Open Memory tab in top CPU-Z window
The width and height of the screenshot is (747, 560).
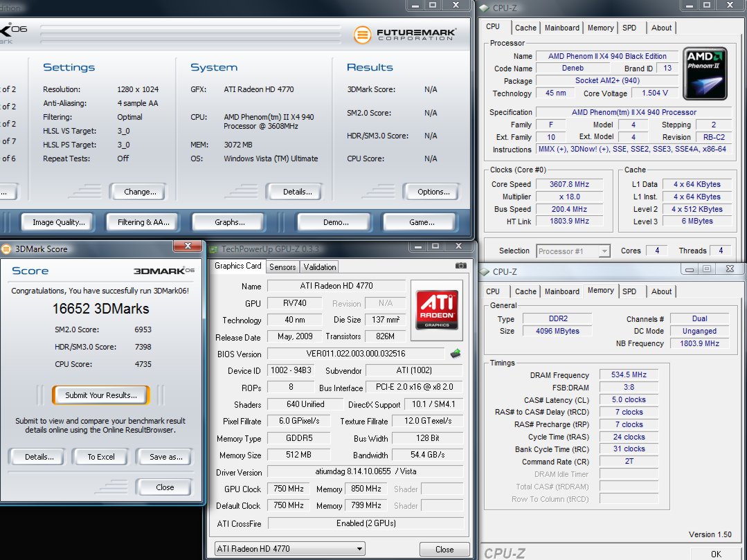point(600,28)
